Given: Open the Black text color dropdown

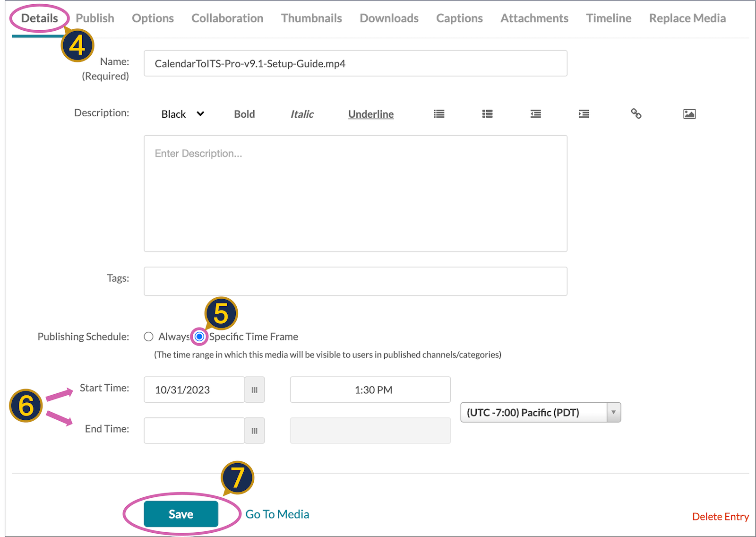Looking at the screenshot, I should click(x=182, y=114).
